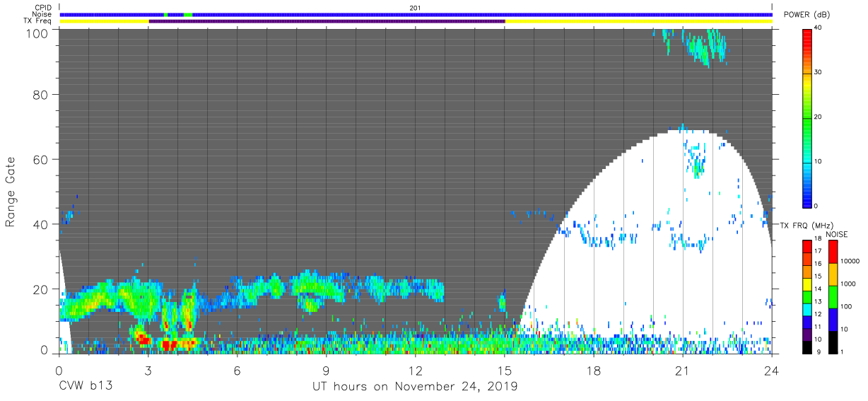Click y-axis tick label '100'
868x401 pixels.
[38, 33]
